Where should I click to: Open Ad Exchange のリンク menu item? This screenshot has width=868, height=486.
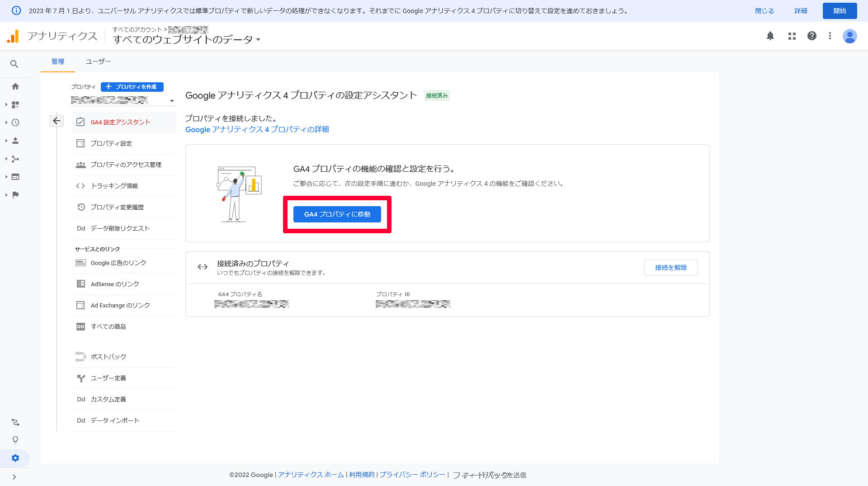[124, 305]
